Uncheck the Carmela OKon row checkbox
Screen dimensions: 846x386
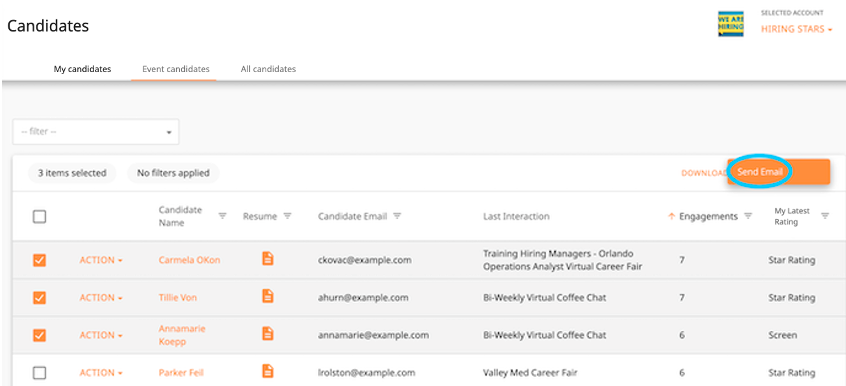(39, 260)
